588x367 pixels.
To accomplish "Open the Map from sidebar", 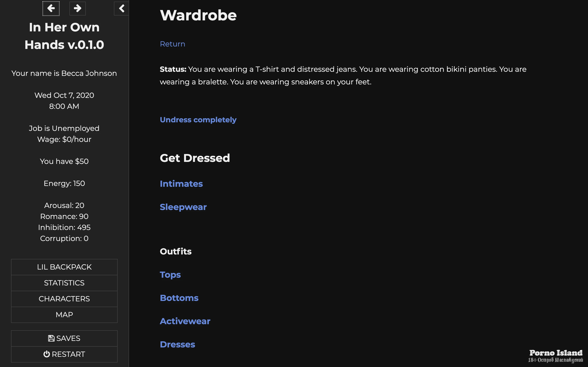I will pos(64,315).
